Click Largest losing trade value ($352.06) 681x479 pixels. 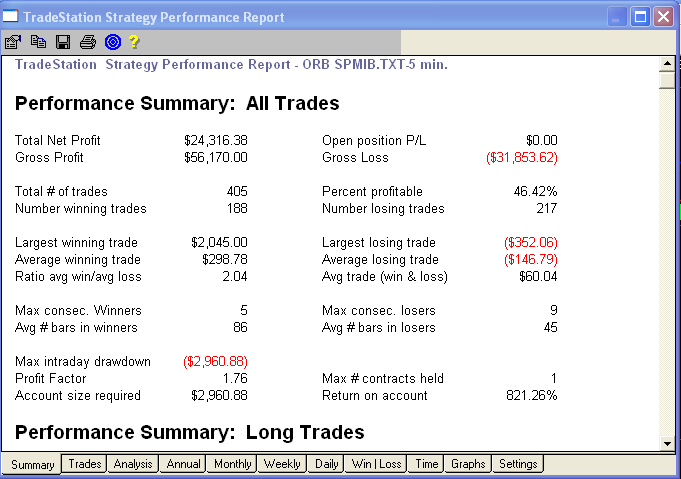531,242
